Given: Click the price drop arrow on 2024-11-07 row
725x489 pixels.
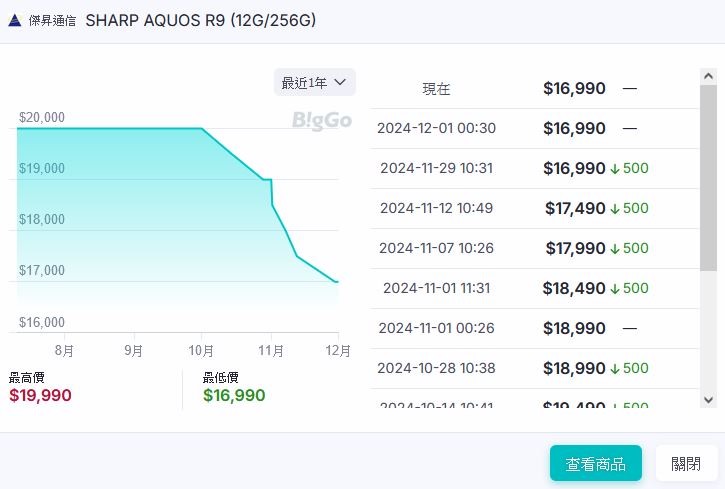Looking at the screenshot, I should pyautogui.click(x=615, y=248).
